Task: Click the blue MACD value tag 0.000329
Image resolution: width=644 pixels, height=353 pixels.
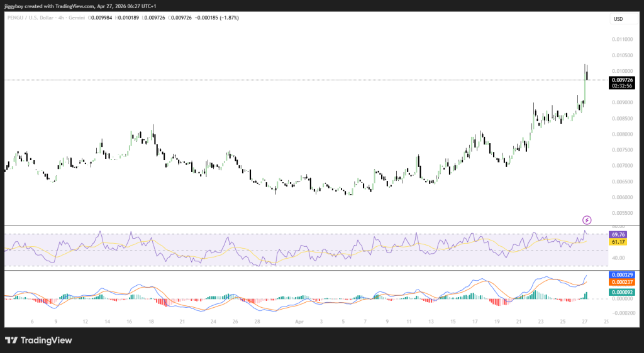Action: [x=620, y=275]
